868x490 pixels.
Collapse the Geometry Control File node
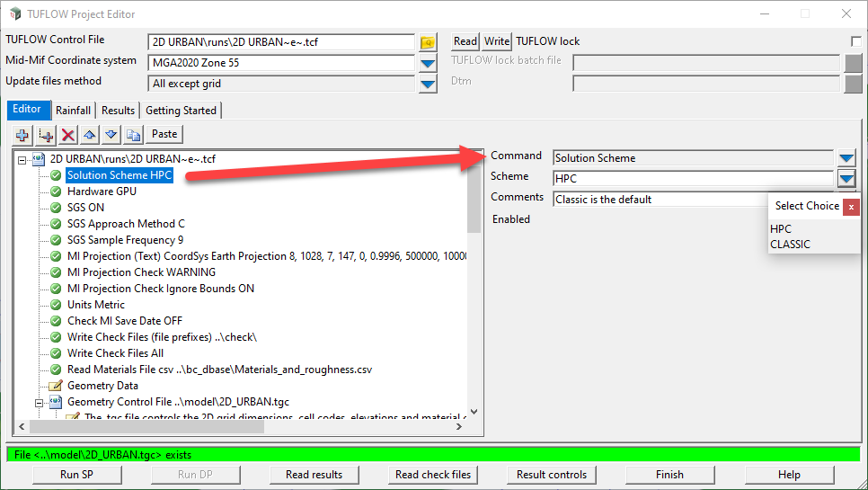pos(39,403)
